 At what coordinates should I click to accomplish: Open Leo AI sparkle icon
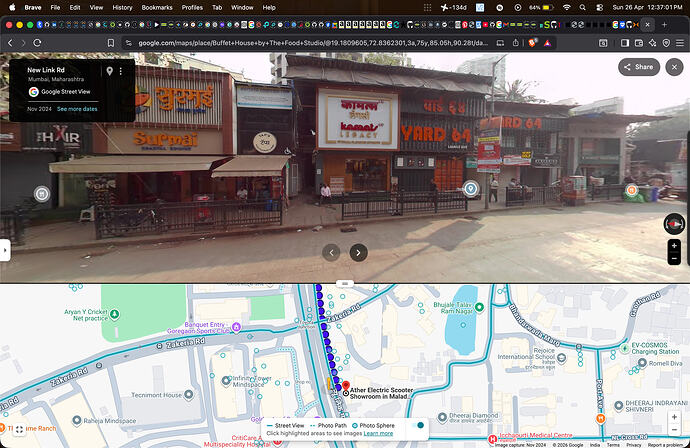click(653, 43)
